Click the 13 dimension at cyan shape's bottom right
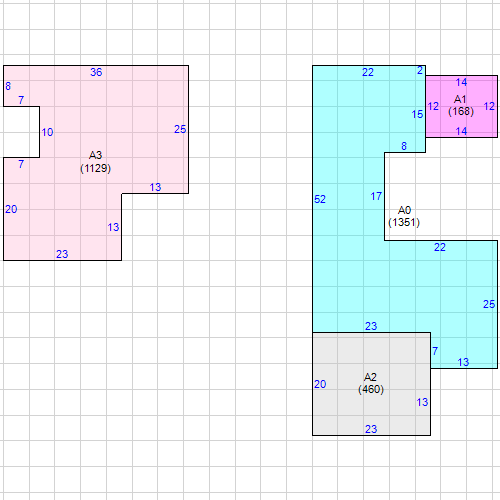Screen dimensions: 500x500 [x=463, y=362]
